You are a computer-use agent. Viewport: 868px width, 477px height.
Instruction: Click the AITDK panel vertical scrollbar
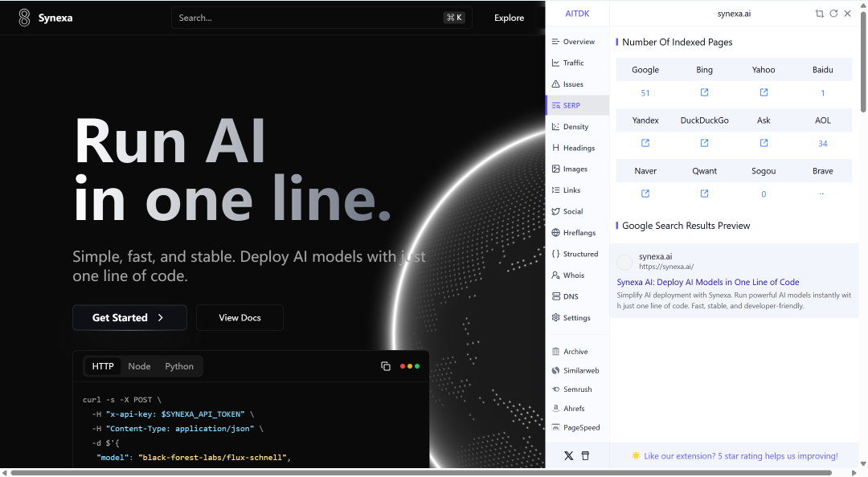pyautogui.click(x=863, y=62)
